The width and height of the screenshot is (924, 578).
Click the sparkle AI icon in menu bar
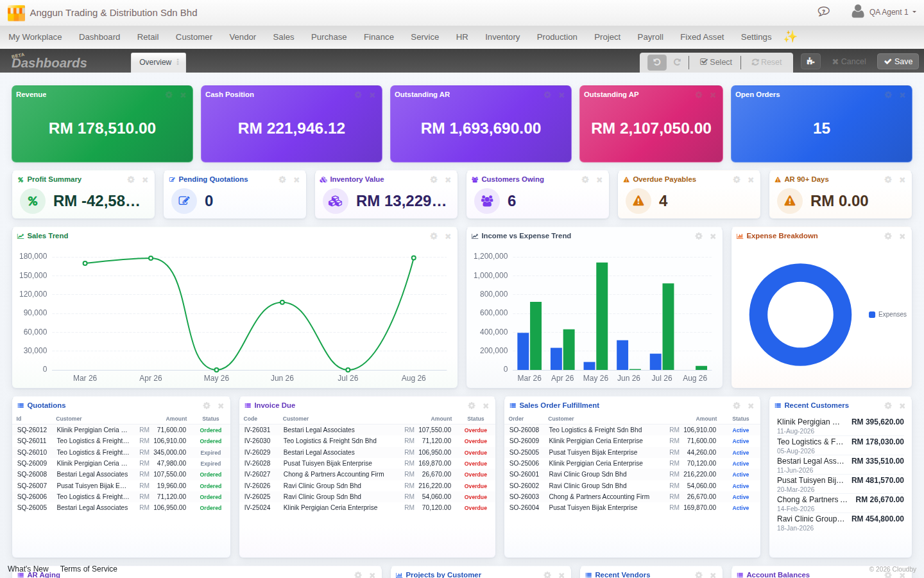coord(790,37)
